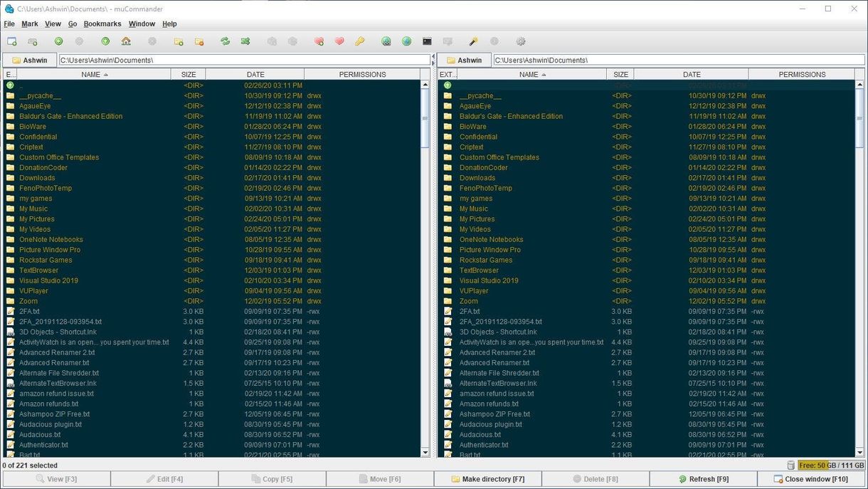Click the Zoom folder icon in left panel
Viewport: 868px width, 489px height.
click(10, 301)
